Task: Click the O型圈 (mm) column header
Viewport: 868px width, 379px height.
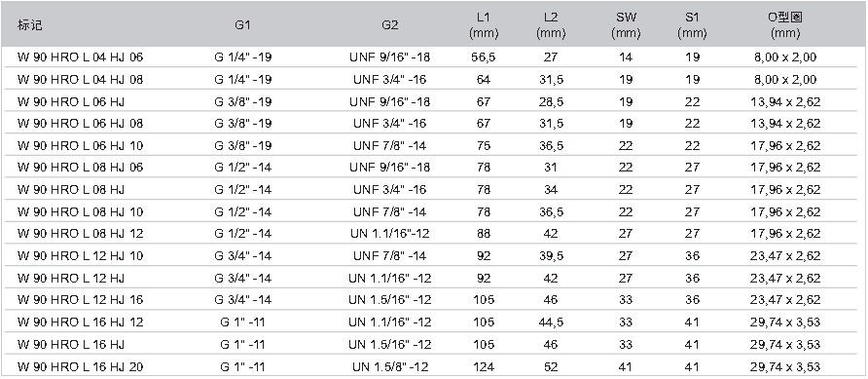Action: point(785,25)
